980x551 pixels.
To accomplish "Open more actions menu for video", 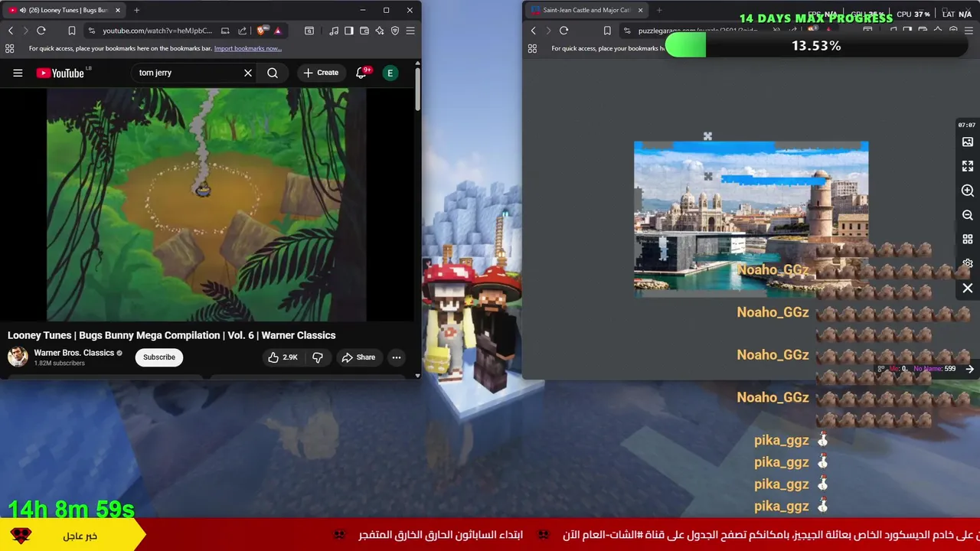I will coord(397,357).
